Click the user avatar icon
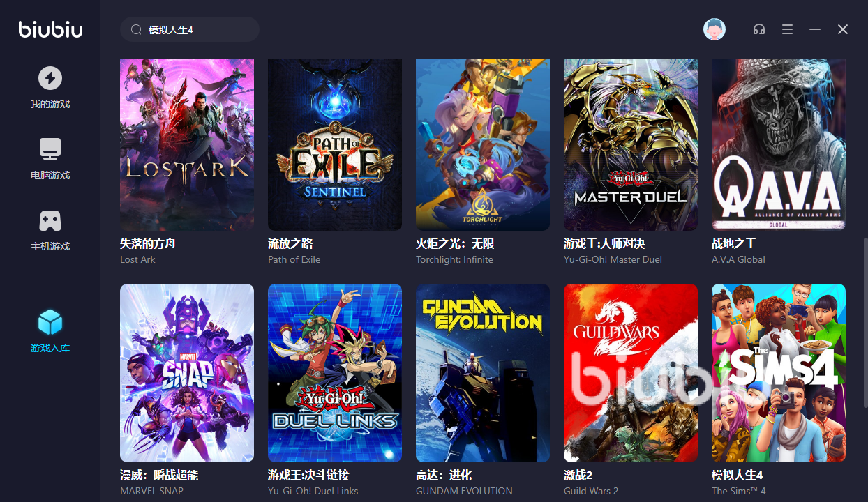Image resolution: width=868 pixels, height=502 pixels. pos(714,29)
